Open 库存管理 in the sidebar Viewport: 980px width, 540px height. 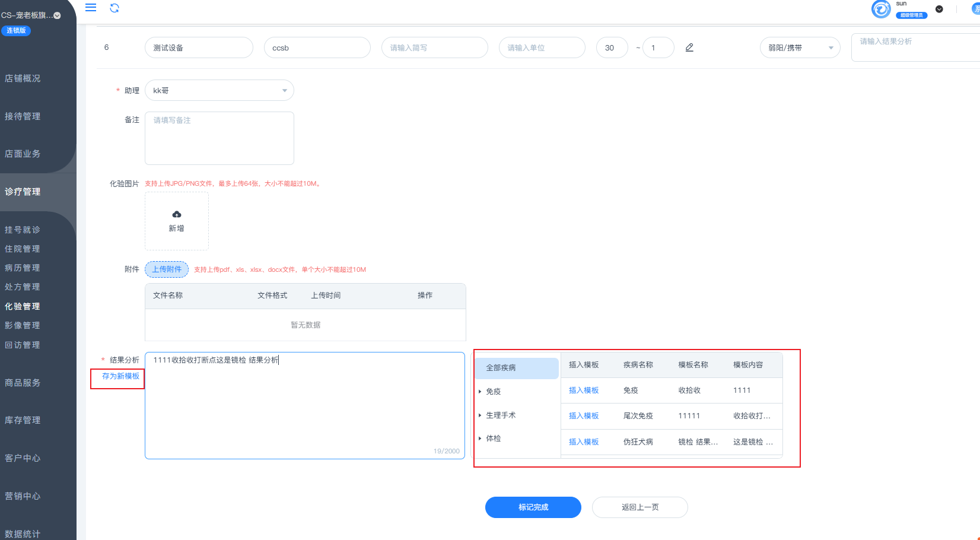(23, 420)
